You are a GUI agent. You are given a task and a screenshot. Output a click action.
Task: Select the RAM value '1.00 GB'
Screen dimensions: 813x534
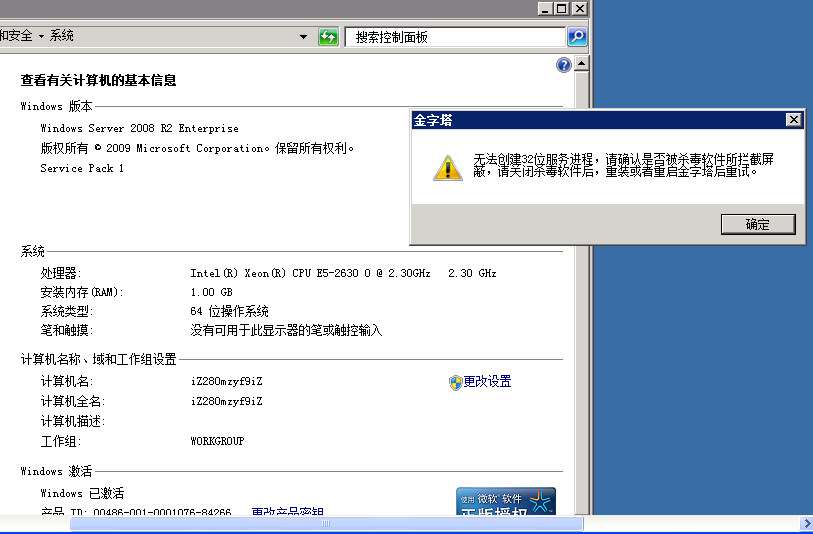[212, 292]
